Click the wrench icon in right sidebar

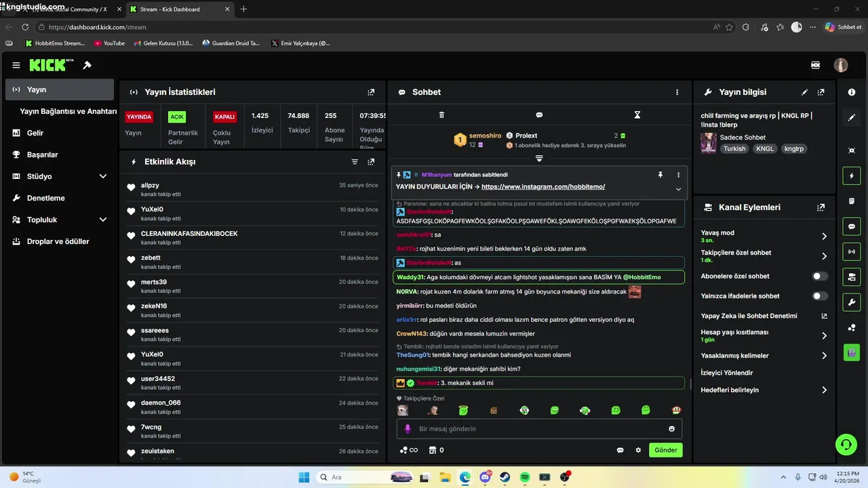tap(852, 302)
